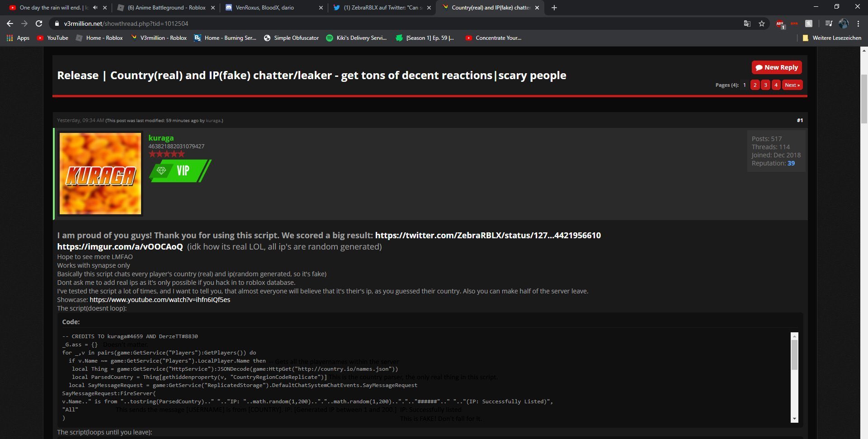Open a new browser tab

[x=554, y=8]
